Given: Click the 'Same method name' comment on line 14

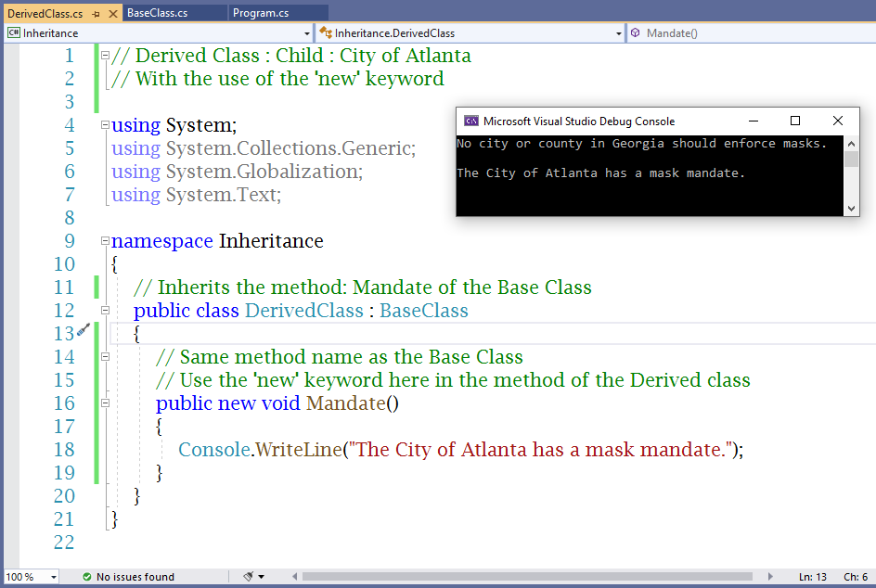Looking at the screenshot, I should pyautogui.click(x=339, y=357).
